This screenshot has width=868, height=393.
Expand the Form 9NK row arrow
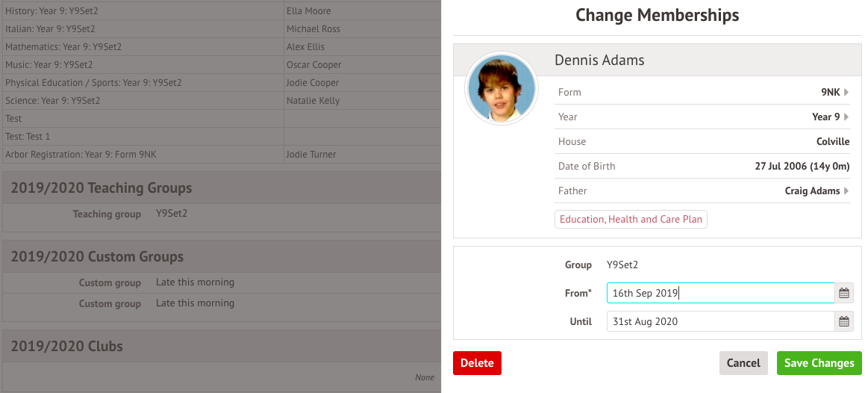pos(846,93)
